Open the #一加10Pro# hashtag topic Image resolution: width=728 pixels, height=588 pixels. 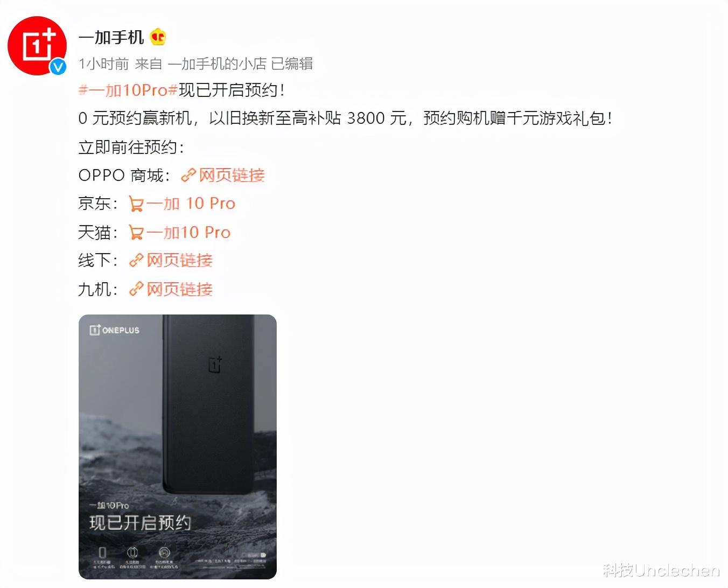(128, 90)
